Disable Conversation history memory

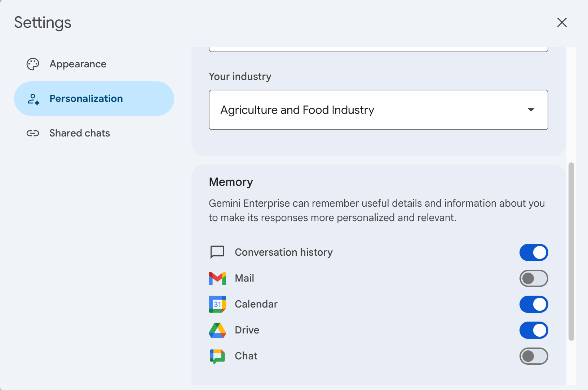(534, 252)
